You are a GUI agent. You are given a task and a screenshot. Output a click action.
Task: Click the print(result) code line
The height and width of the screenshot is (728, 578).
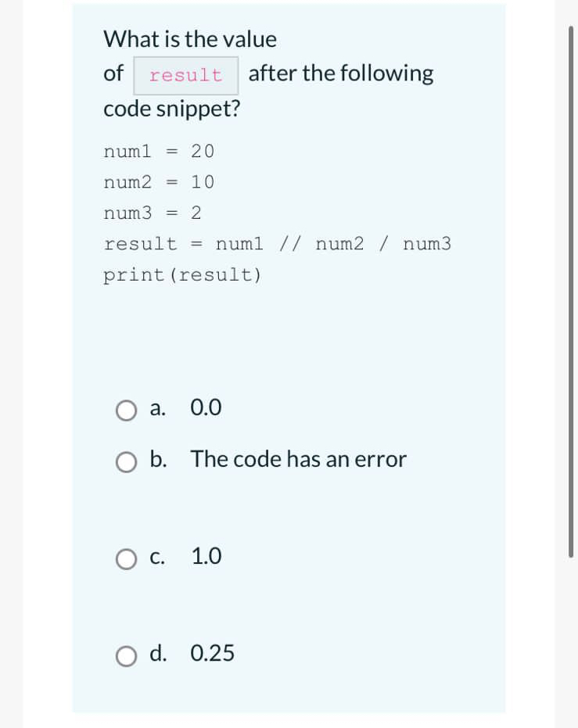coord(181,274)
